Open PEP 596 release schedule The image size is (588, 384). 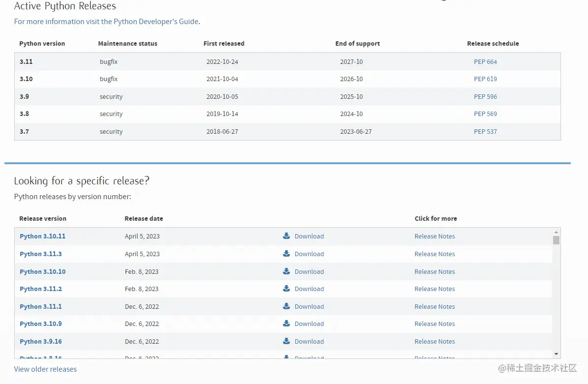click(x=485, y=96)
